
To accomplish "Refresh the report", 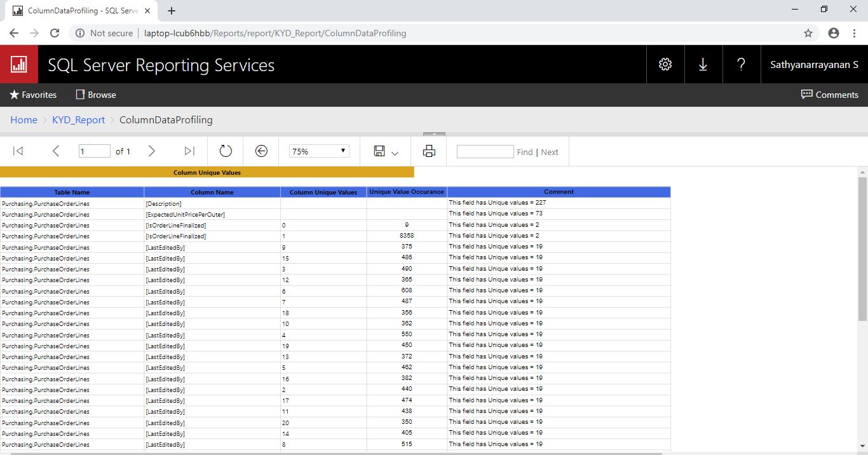I will [x=226, y=151].
